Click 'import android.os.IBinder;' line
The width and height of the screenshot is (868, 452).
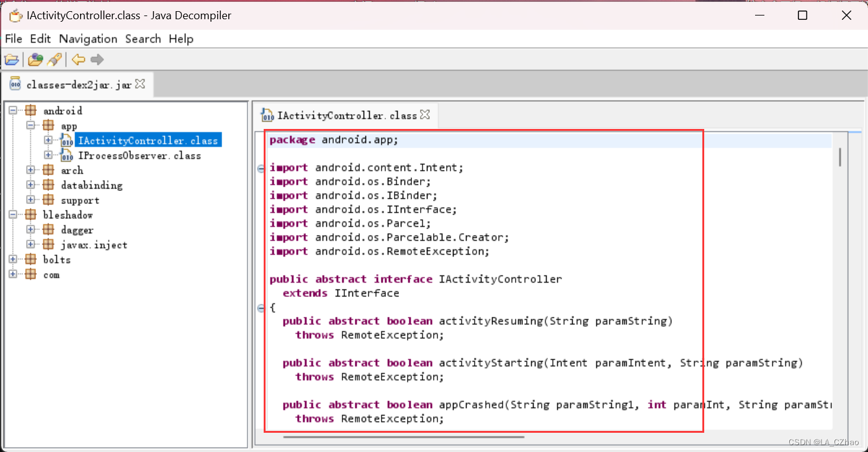coord(354,196)
